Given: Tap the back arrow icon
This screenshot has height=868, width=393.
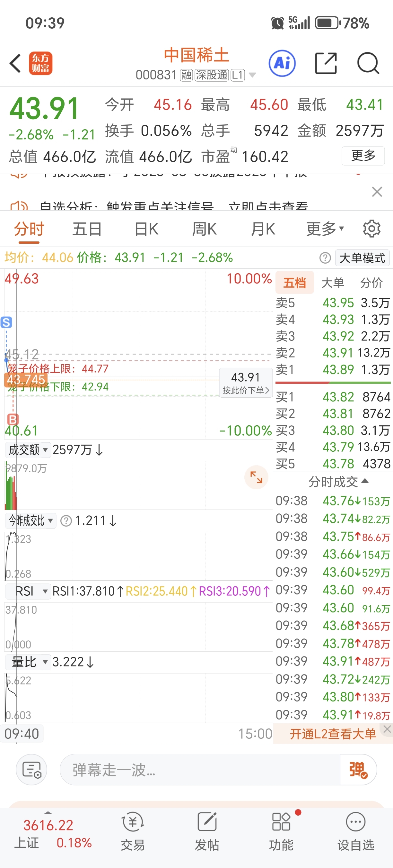Looking at the screenshot, I should 15,63.
